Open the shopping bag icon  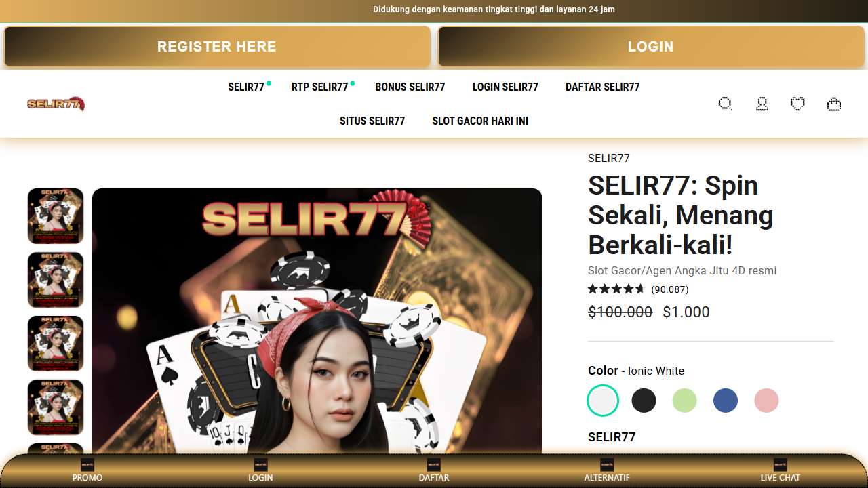pyautogui.click(x=834, y=104)
